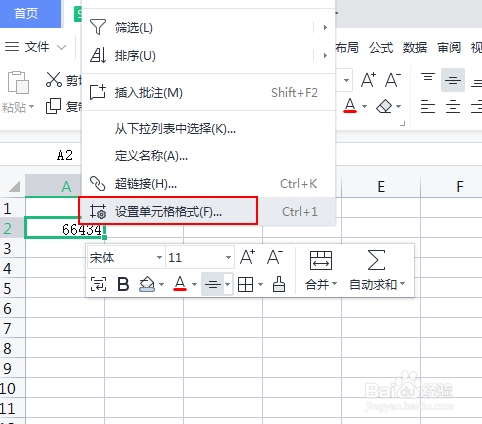This screenshot has height=424, width=482.
Task: Toggle ribbon middle vertical align icon
Action: pos(453,80)
